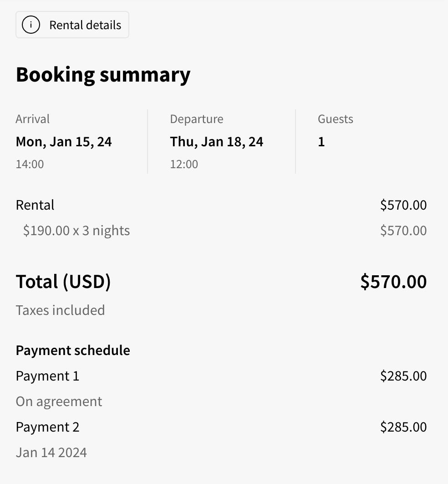This screenshot has width=448, height=484.
Task: Select the departure date Thu, Jan 18
Action: [217, 142]
